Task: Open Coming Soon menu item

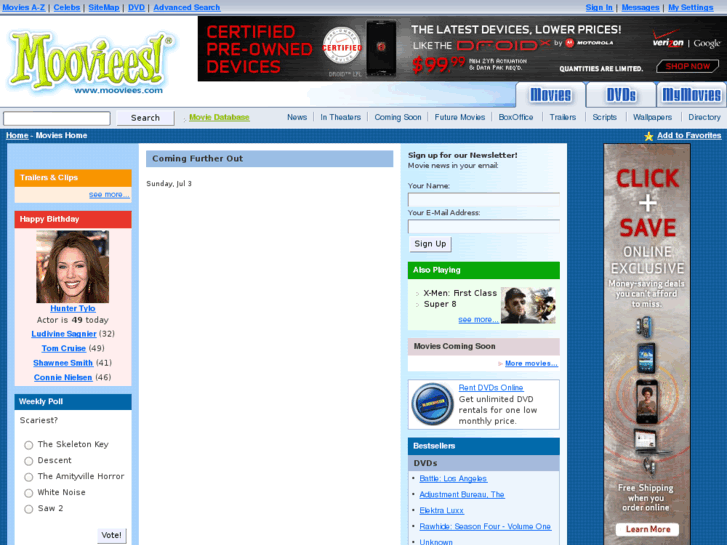Action: 398,117
